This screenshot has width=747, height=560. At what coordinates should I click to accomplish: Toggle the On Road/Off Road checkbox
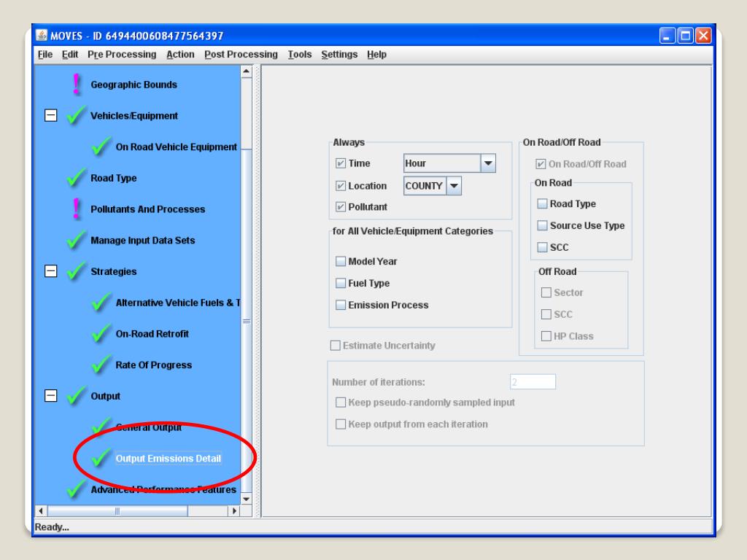541,164
